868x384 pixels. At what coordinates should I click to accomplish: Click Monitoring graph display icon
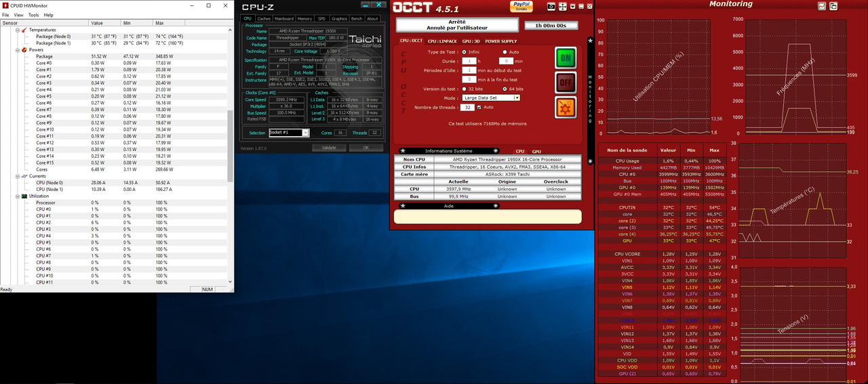coord(822,6)
